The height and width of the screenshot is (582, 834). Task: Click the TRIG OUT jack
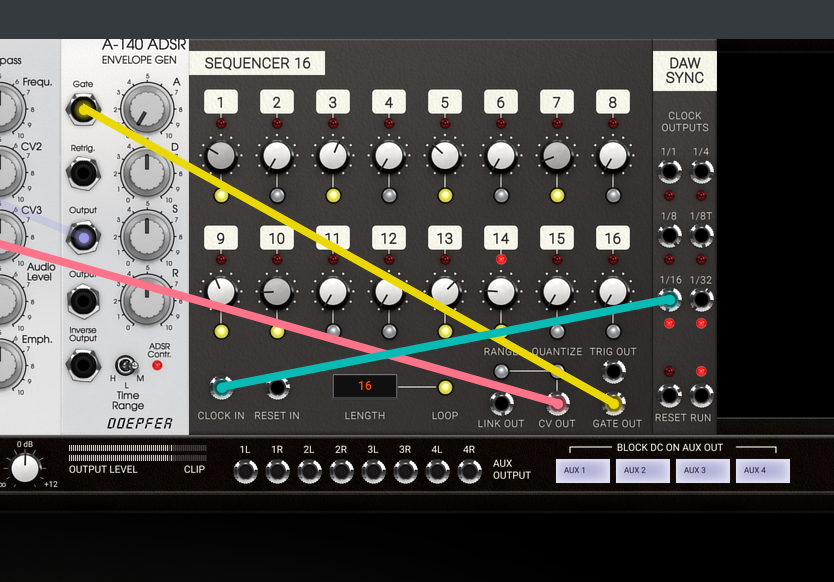[x=613, y=371]
